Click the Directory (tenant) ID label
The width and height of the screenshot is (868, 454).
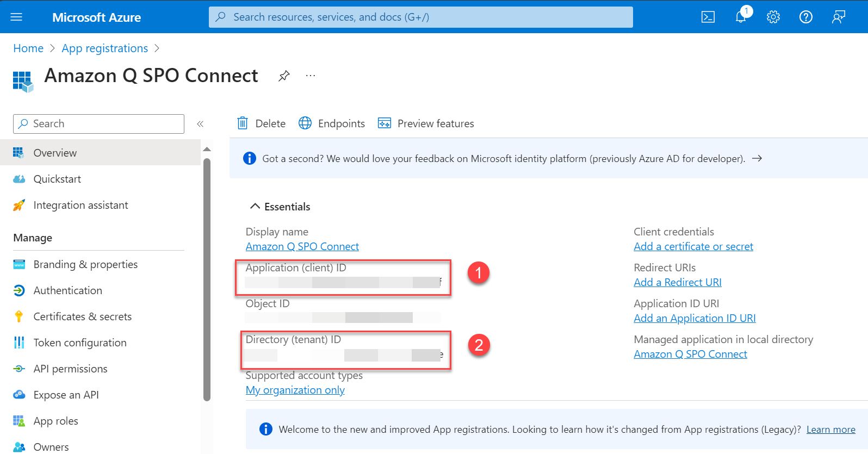(x=293, y=339)
